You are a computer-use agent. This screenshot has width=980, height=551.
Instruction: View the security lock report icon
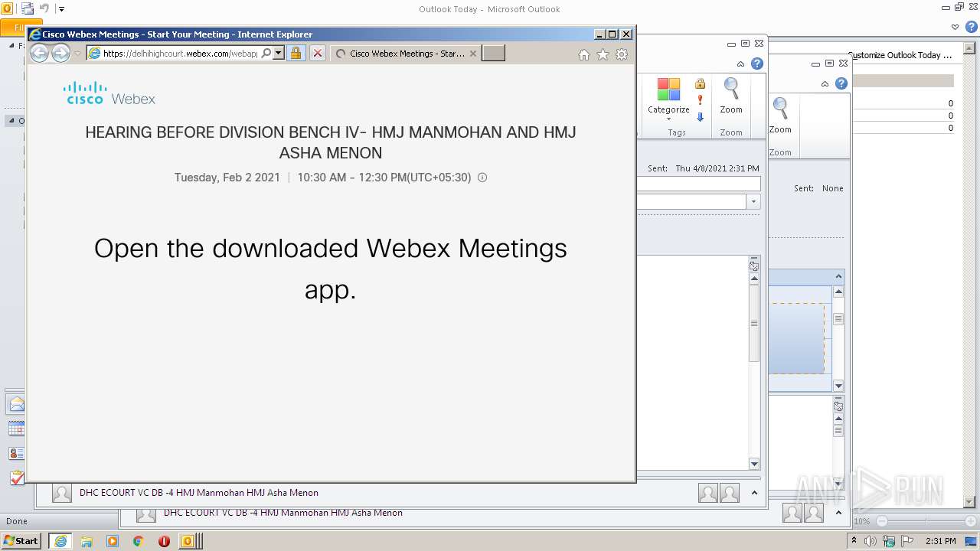click(x=296, y=54)
